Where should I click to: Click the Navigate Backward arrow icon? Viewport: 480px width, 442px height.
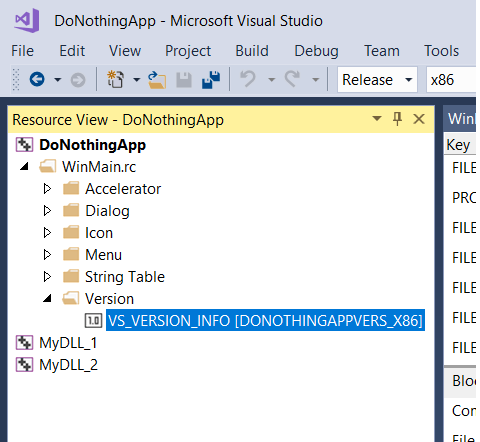pos(37,79)
